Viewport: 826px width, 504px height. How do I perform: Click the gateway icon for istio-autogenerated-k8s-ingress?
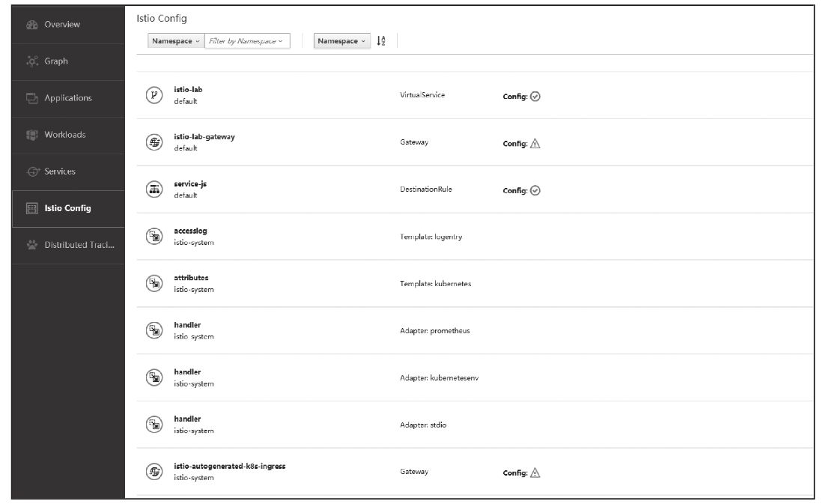tap(151, 473)
